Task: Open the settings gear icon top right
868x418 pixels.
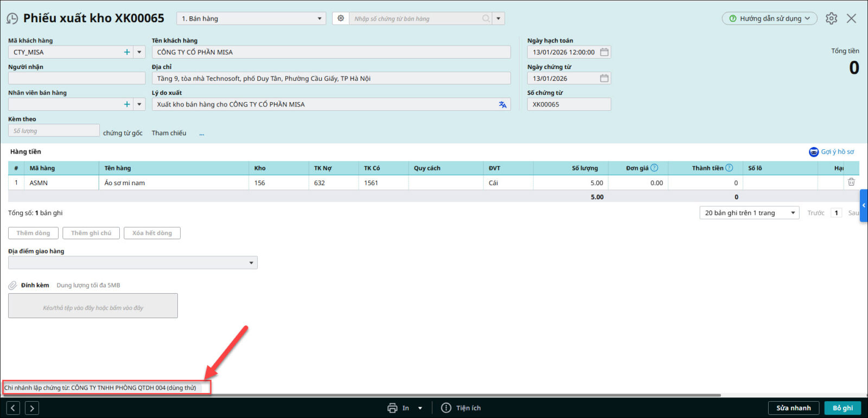Action: click(831, 18)
